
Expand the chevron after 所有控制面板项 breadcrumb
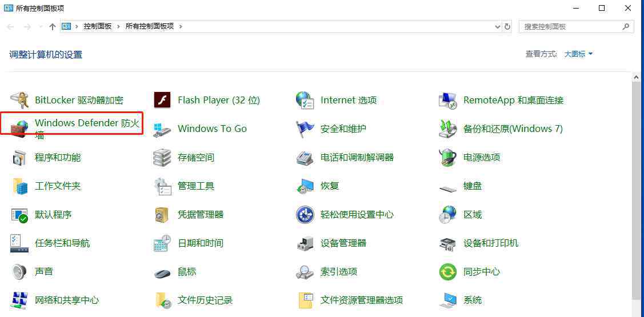pos(181,26)
